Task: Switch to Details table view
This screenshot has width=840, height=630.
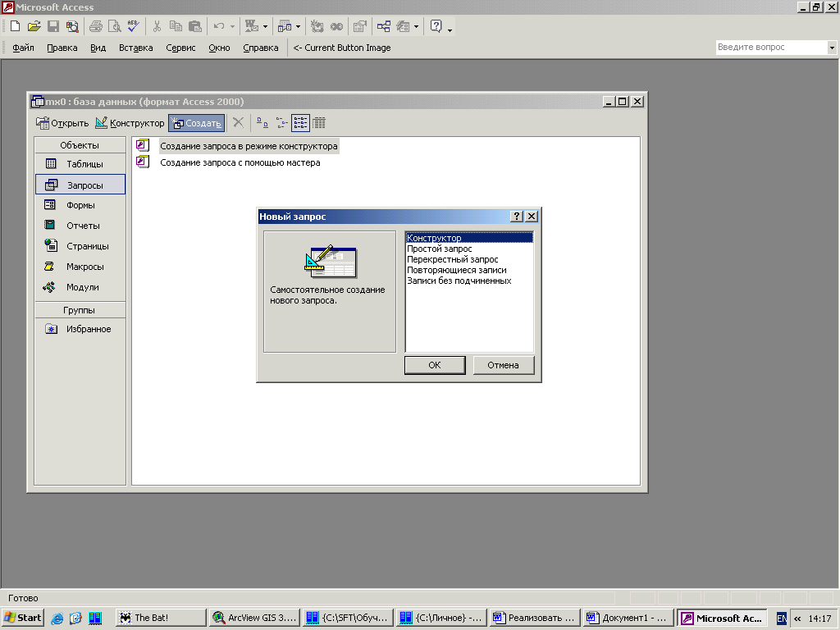Action: (x=319, y=123)
